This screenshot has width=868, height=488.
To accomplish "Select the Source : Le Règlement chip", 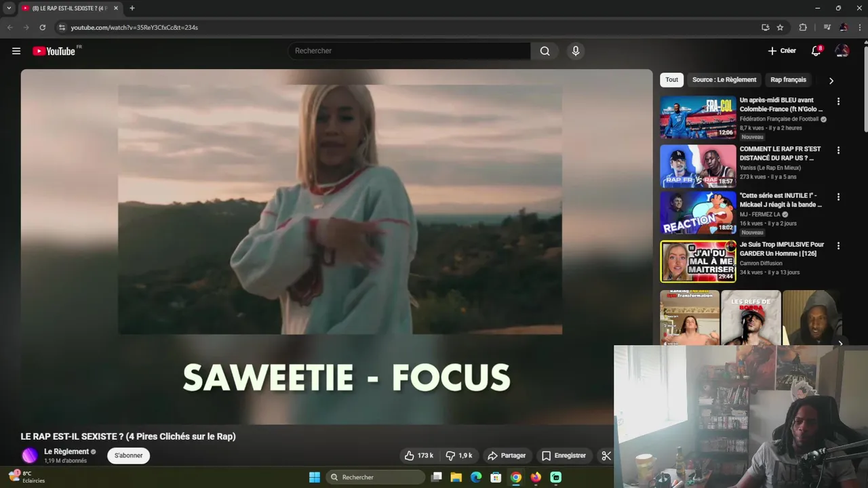I will click(724, 80).
